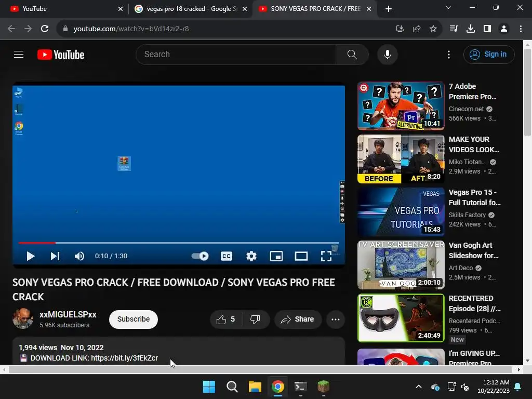This screenshot has height=399, width=532.
Task: Open MAKE YOUR VIDEOS LOOK video thumbnail
Action: click(x=401, y=159)
